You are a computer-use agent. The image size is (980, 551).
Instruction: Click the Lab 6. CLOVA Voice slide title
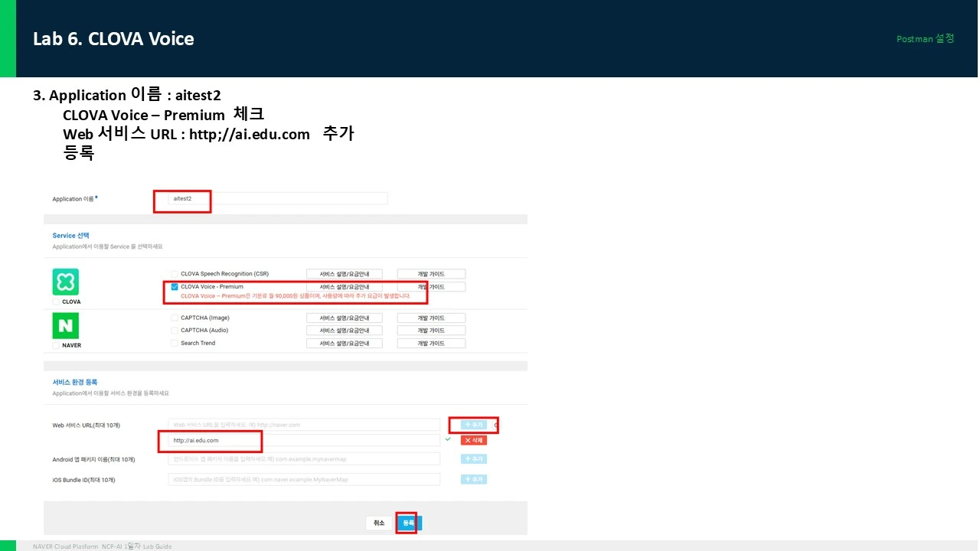point(113,39)
